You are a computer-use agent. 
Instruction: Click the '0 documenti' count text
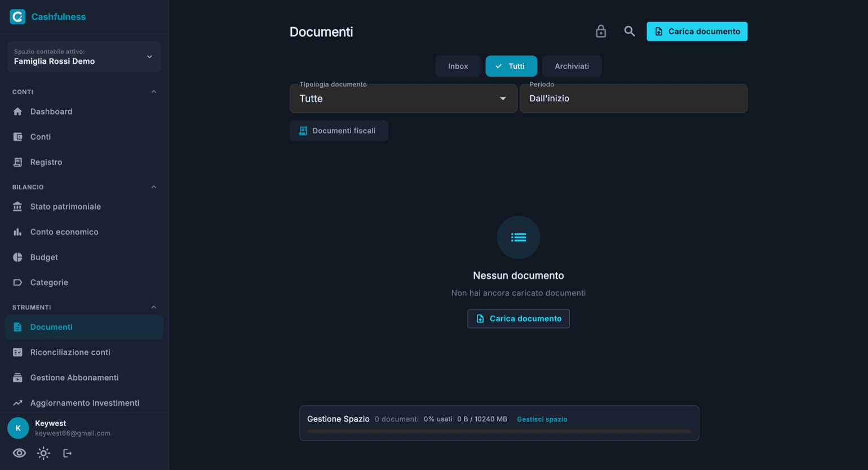(x=397, y=419)
